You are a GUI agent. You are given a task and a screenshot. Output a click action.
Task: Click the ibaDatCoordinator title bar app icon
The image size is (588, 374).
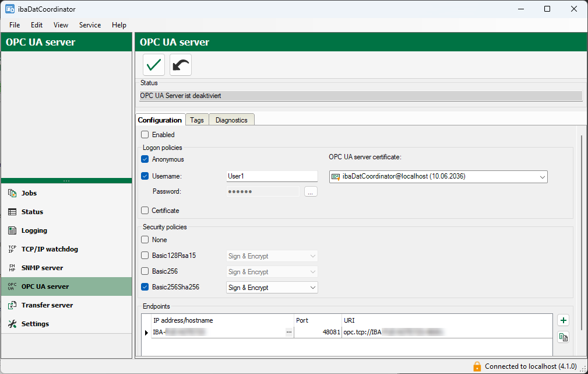pyautogui.click(x=10, y=9)
